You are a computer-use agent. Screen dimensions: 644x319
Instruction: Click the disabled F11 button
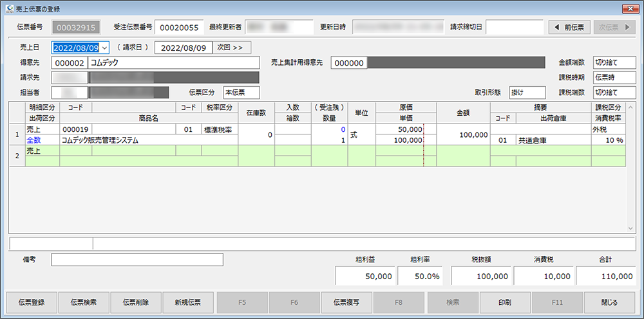[557, 302]
